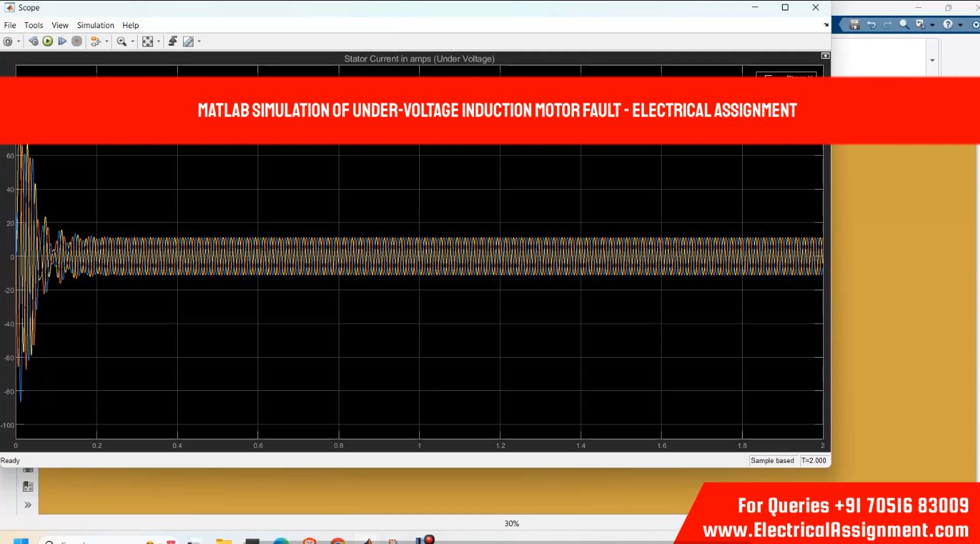Click the Run simulation play button
Image resolution: width=980 pixels, height=544 pixels.
(x=48, y=41)
